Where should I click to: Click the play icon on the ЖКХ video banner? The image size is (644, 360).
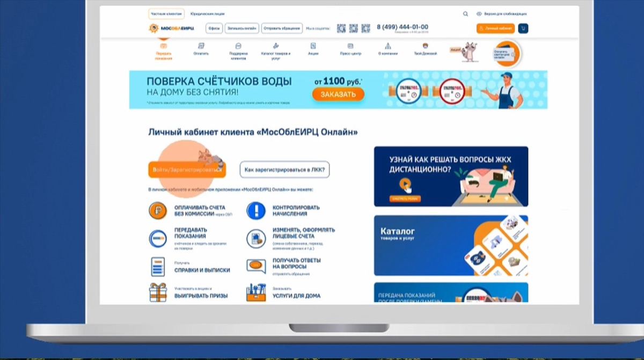(x=405, y=186)
